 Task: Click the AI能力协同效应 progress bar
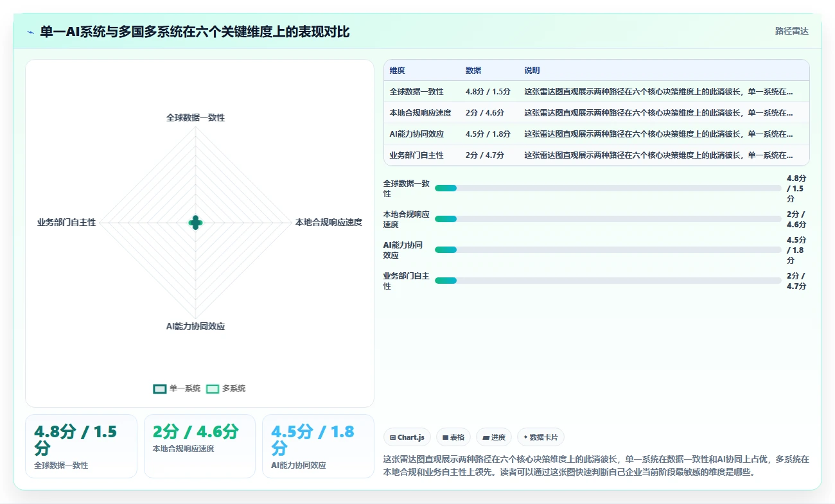pos(608,250)
